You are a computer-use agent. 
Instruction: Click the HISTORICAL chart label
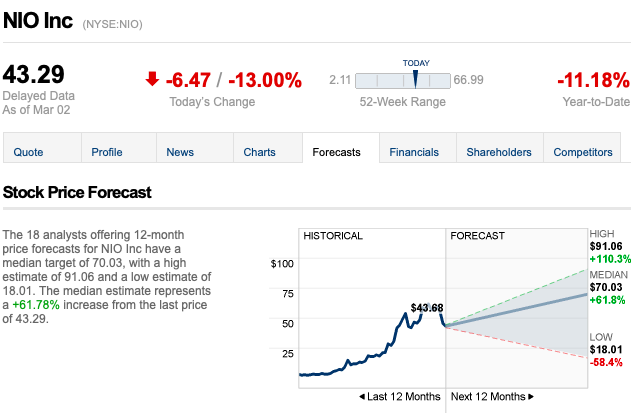[x=333, y=236]
